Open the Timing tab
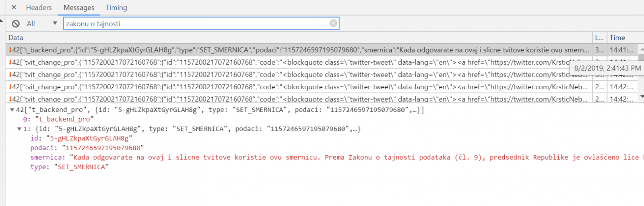The width and height of the screenshot is (644, 206). click(x=116, y=8)
